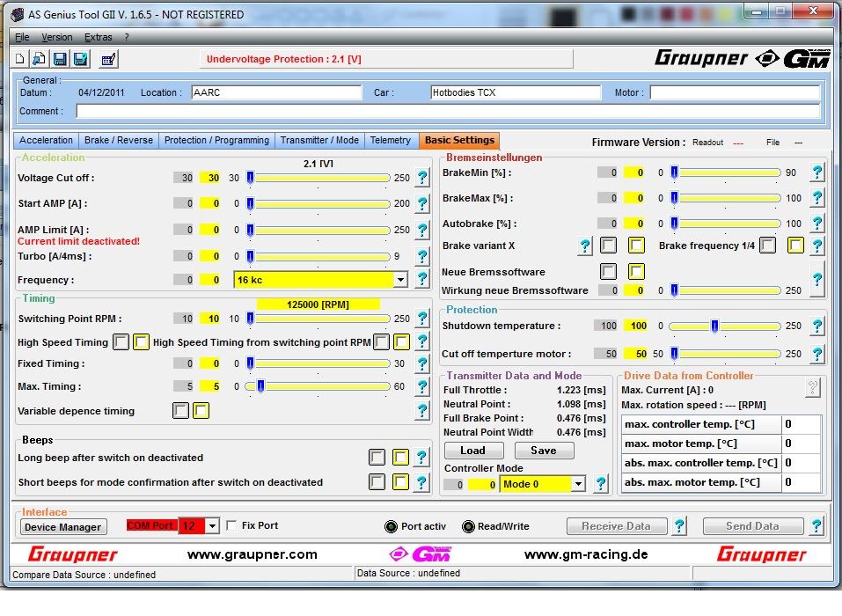842x616 pixels.
Task: Click the Shutdown temperature slider handle
Action: coord(714,326)
